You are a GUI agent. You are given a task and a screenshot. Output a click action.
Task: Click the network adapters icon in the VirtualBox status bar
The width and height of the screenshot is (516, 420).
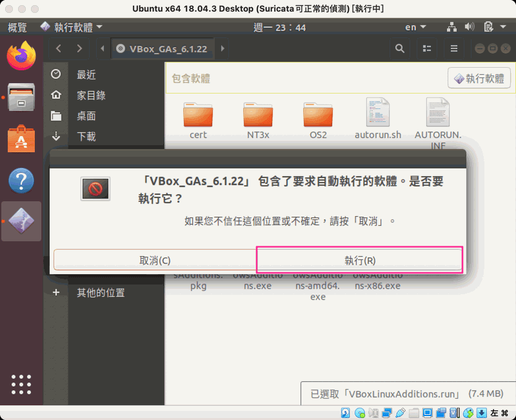[387, 412]
